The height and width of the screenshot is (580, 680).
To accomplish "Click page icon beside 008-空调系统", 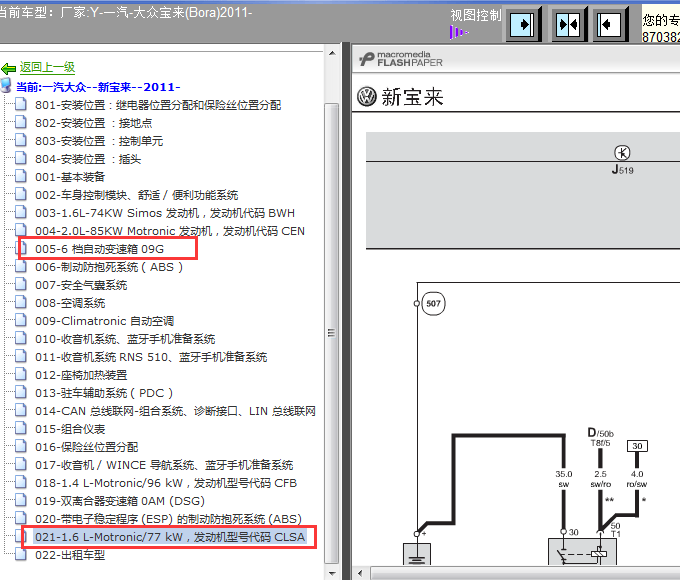I will [20, 303].
